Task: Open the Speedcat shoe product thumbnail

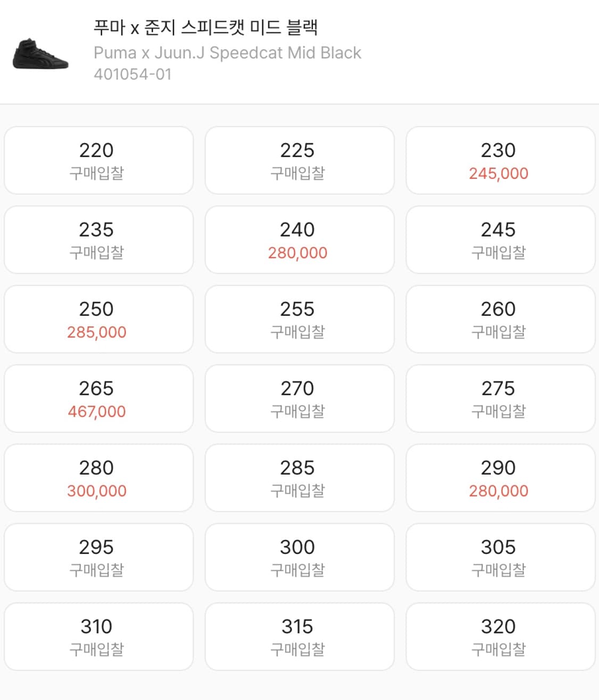Action: pos(40,54)
